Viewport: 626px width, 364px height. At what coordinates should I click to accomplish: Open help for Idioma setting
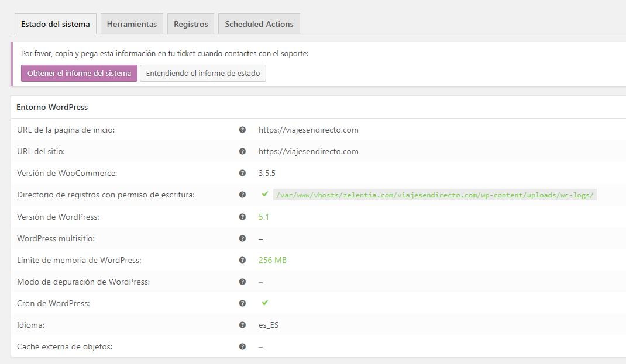coord(243,325)
